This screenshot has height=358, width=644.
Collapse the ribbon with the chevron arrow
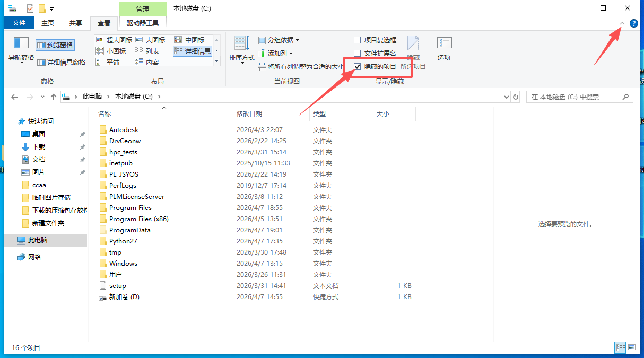[x=621, y=23]
